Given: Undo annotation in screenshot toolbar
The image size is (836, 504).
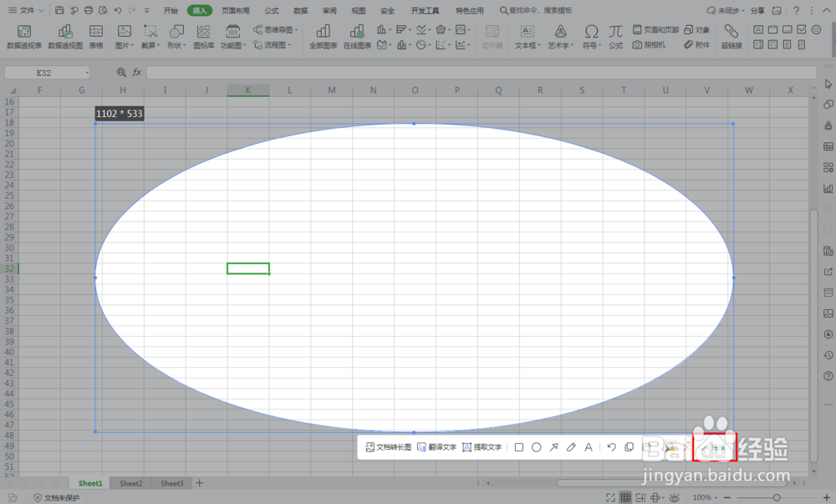Looking at the screenshot, I should click(x=612, y=447).
